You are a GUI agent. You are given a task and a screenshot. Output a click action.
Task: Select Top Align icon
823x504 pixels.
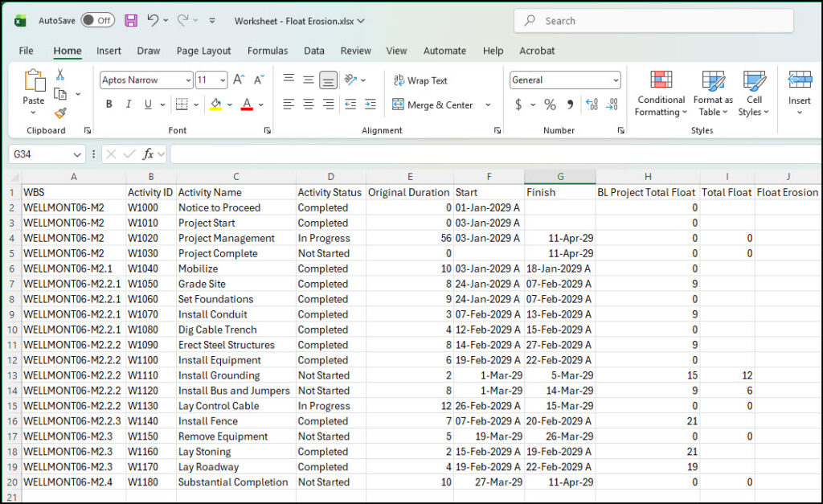point(289,80)
